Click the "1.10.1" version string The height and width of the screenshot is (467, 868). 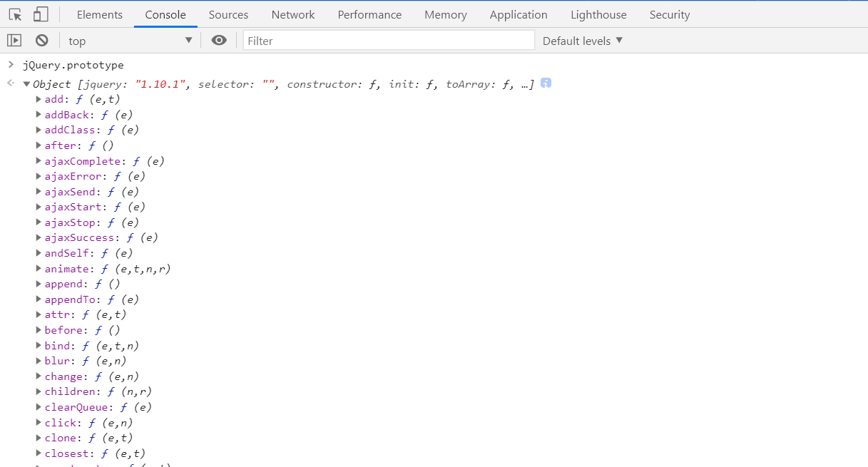161,84
